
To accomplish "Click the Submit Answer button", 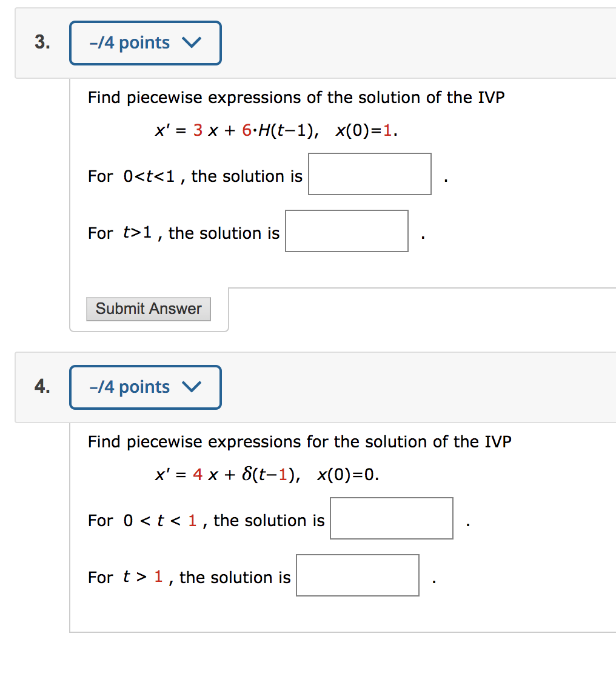I will [149, 309].
